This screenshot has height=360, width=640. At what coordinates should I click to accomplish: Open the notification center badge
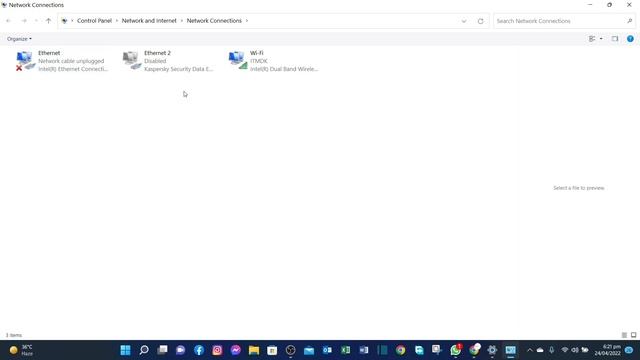pos(629,350)
